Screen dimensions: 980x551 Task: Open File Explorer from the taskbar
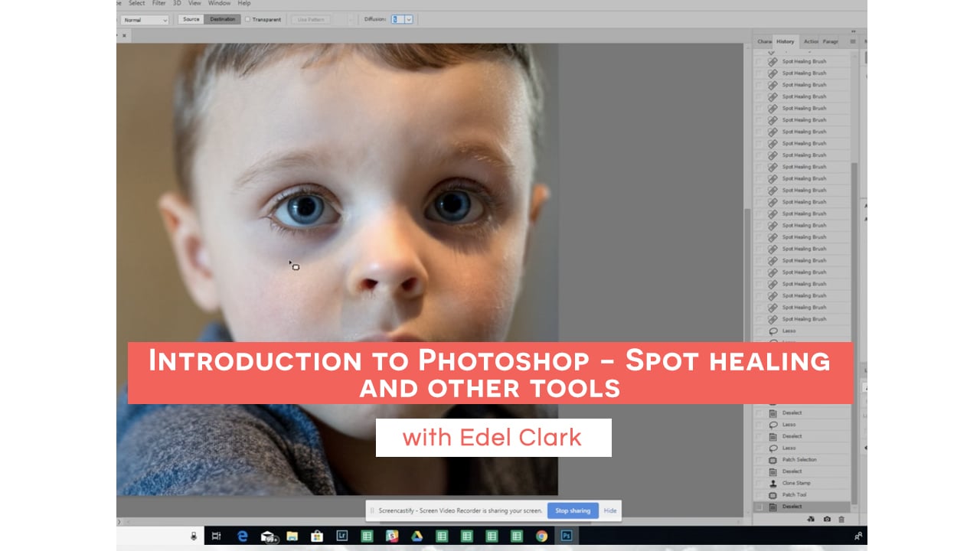[x=292, y=536]
